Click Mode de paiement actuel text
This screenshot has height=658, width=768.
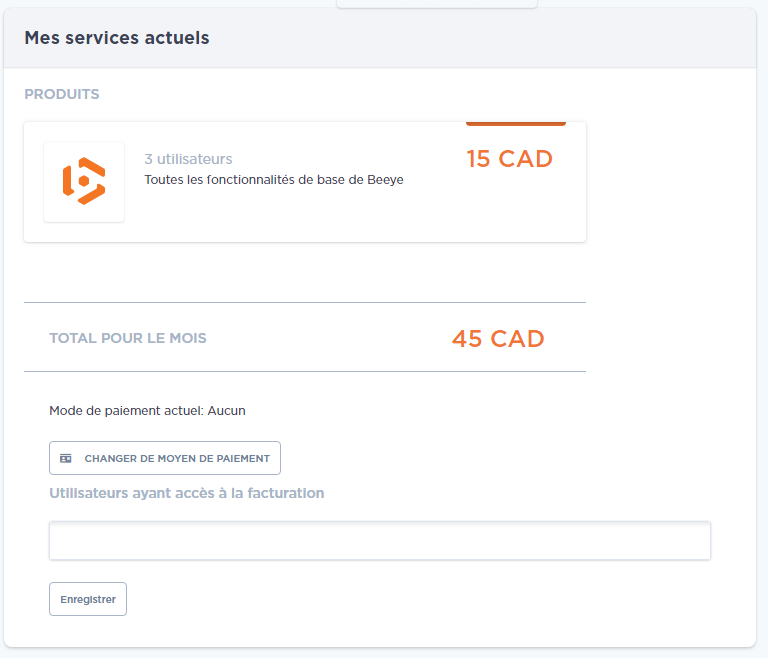click(x=126, y=411)
